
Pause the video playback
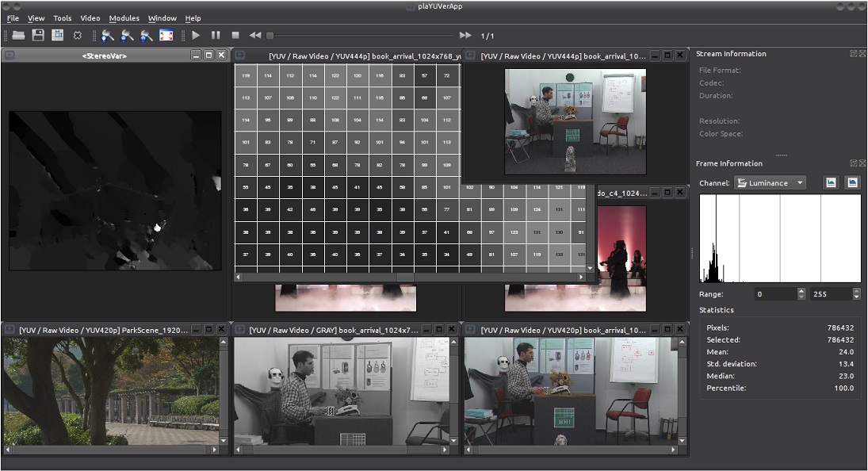coord(216,36)
